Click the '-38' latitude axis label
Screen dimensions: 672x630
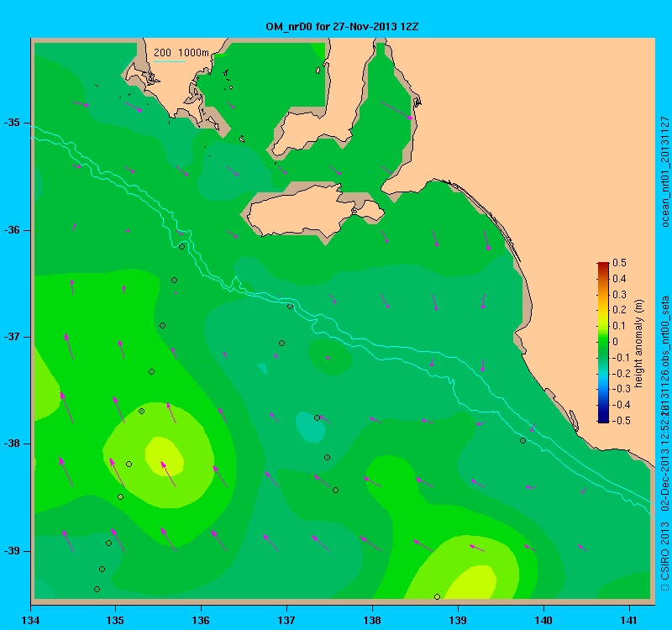[13, 444]
